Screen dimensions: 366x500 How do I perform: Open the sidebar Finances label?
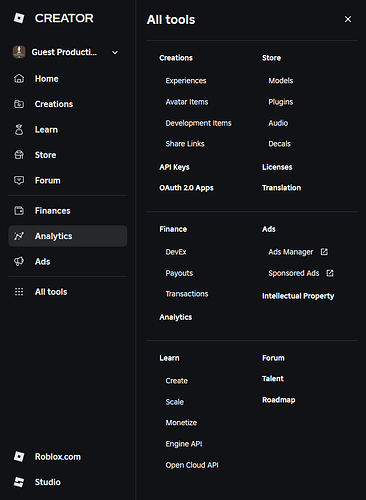(x=53, y=211)
